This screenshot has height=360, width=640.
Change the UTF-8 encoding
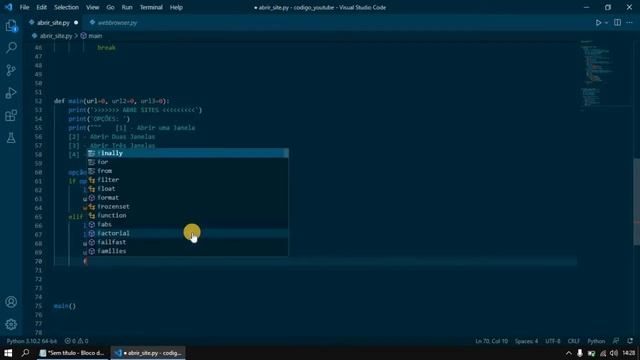(553, 341)
